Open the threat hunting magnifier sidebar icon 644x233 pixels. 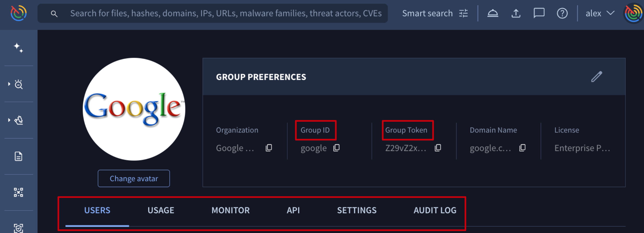(x=19, y=84)
